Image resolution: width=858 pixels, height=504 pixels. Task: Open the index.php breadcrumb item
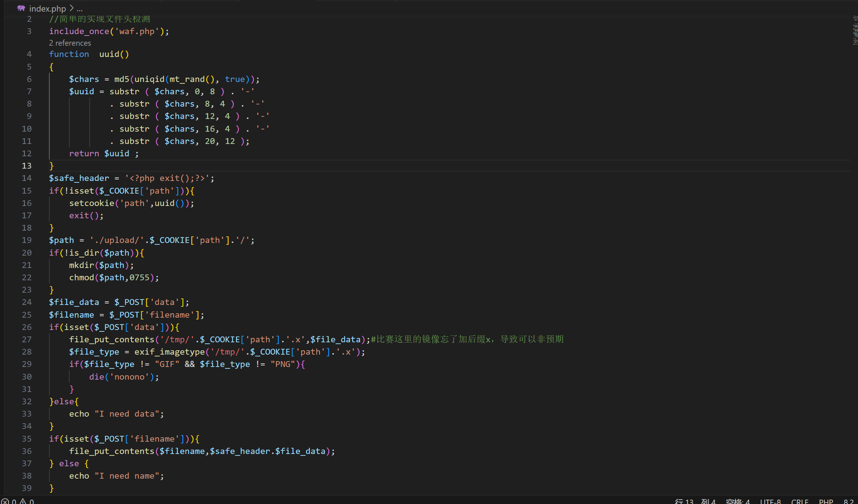(48, 8)
